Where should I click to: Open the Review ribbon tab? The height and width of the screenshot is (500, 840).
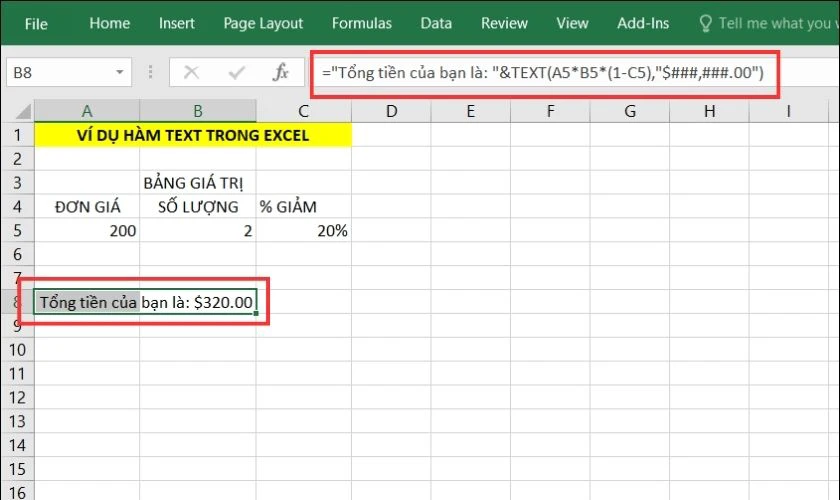click(504, 23)
